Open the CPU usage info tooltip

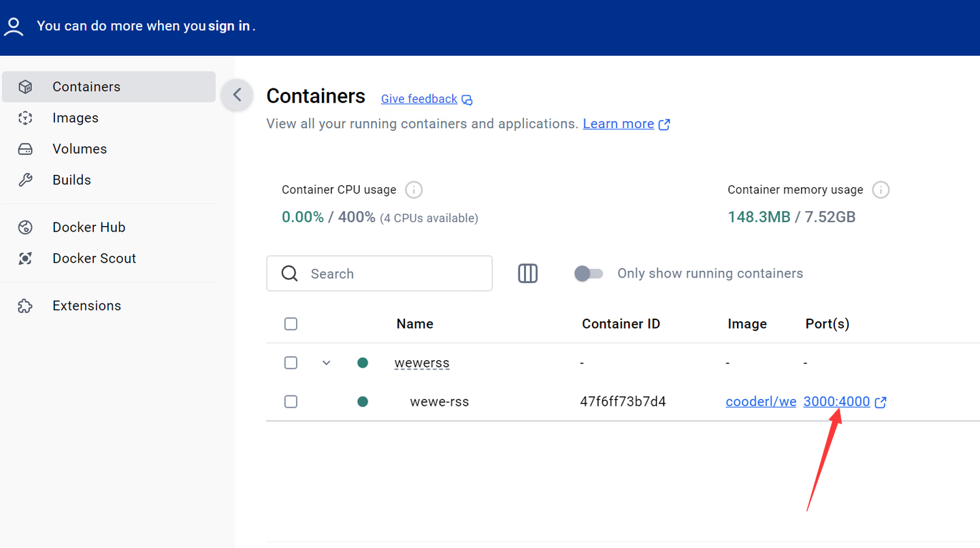pyautogui.click(x=413, y=189)
